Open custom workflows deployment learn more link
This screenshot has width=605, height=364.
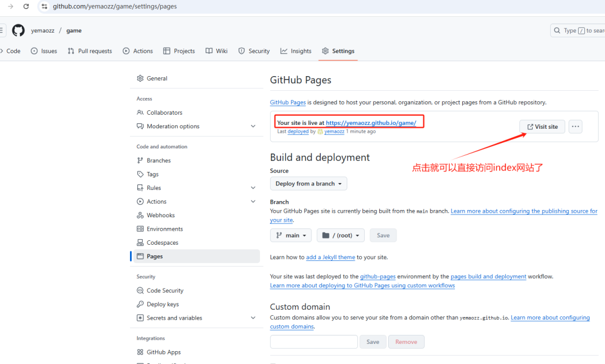point(362,286)
